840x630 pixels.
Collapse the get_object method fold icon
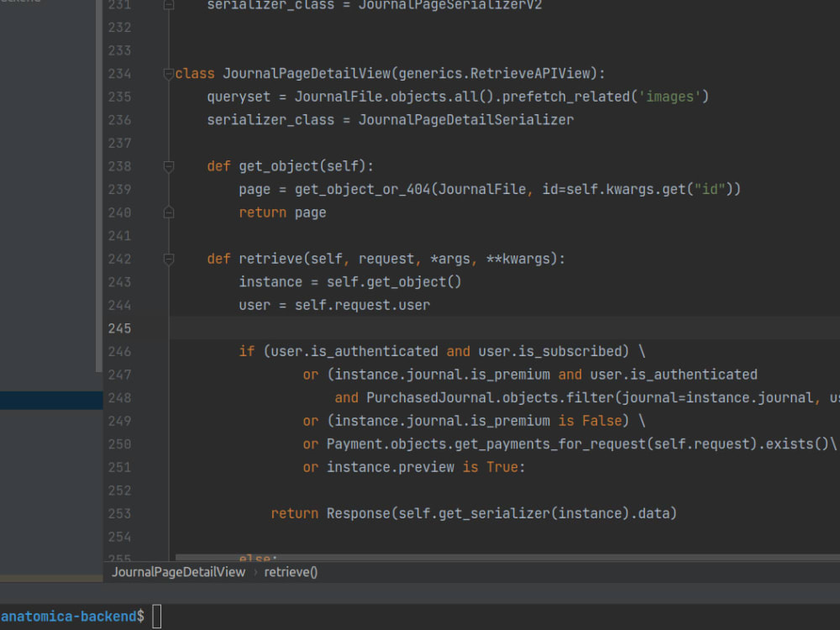coord(167,165)
